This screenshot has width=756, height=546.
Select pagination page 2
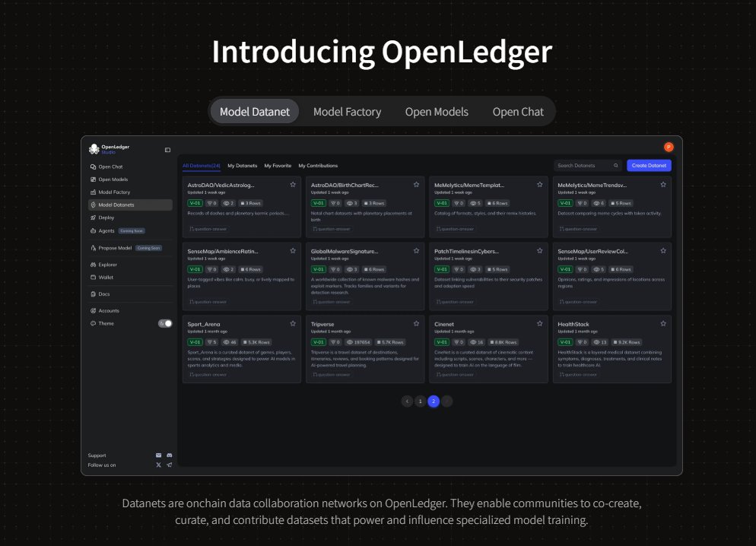434,401
